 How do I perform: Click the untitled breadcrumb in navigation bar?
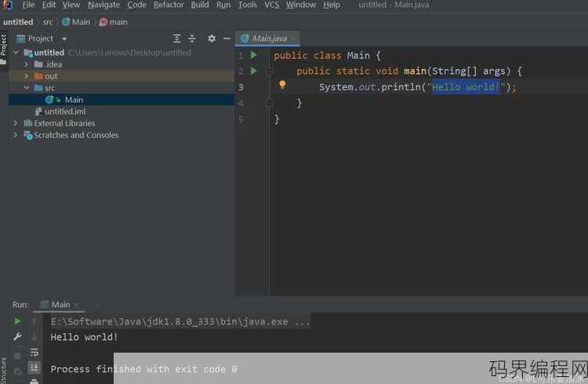[x=18, y=22]
